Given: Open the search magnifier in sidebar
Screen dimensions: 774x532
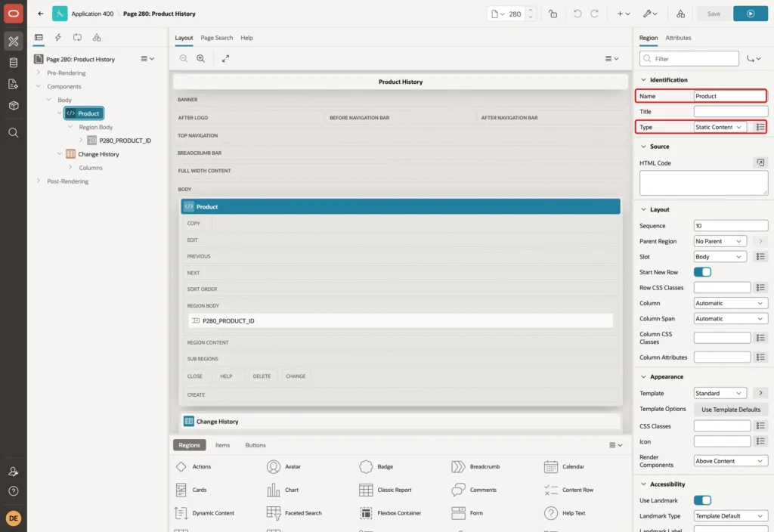Looking at the screenshot, I should coord(14,133).
